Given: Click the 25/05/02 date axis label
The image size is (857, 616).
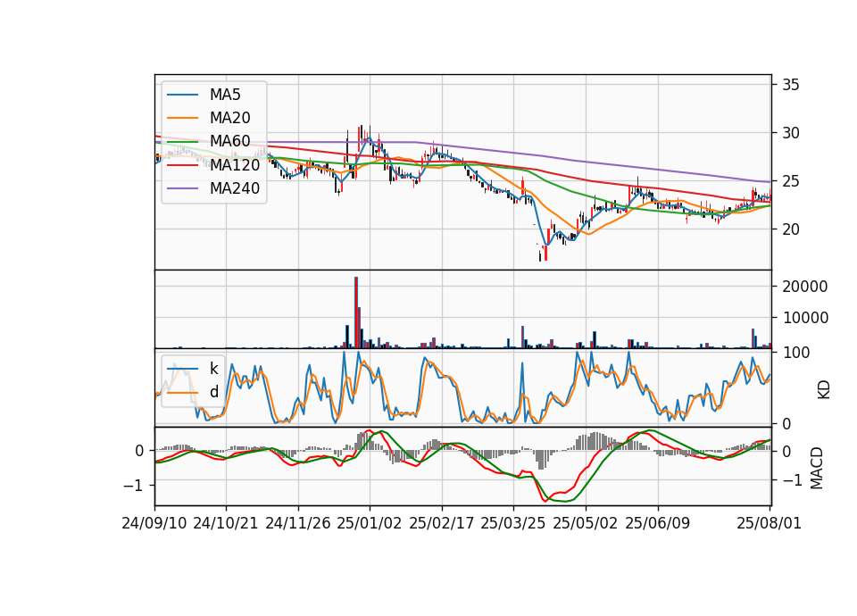Looking at the screenshot, I should pyautogui.click(x=586, y=523).
